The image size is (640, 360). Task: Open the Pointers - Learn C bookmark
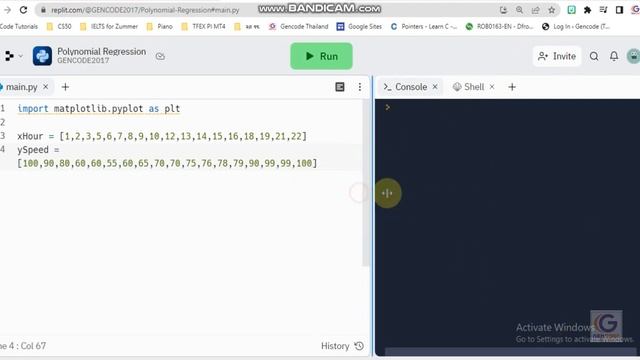click(x=423, y=27)
